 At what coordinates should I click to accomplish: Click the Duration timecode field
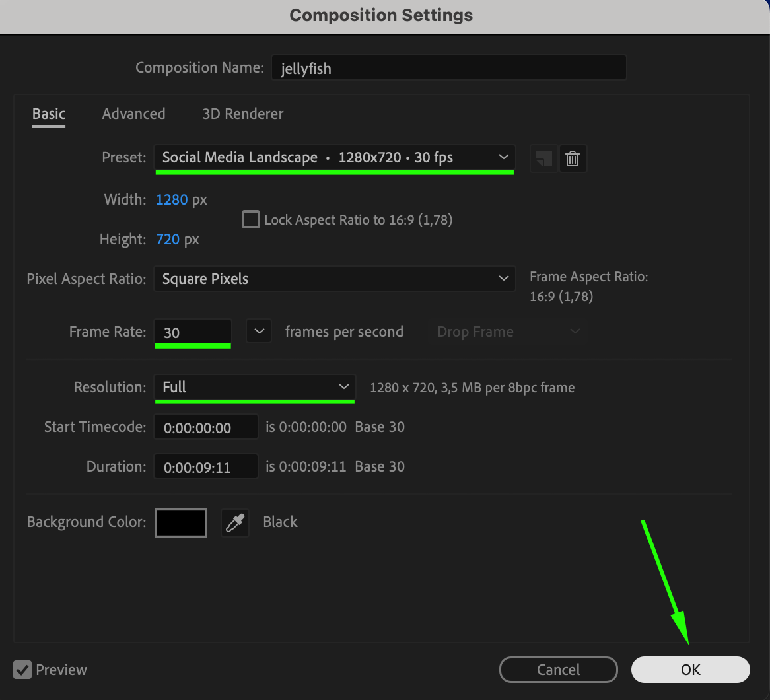(205, 467)
